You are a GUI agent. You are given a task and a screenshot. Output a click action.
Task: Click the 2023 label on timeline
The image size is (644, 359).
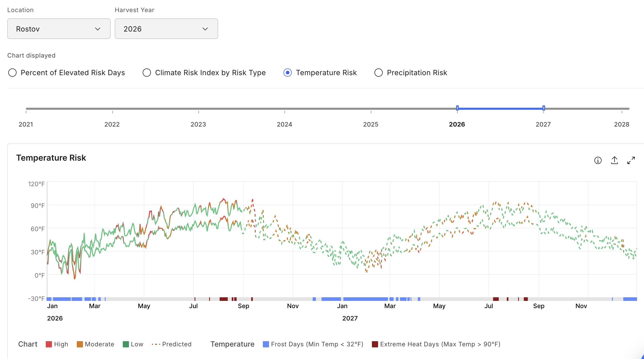tap(198, 124)
